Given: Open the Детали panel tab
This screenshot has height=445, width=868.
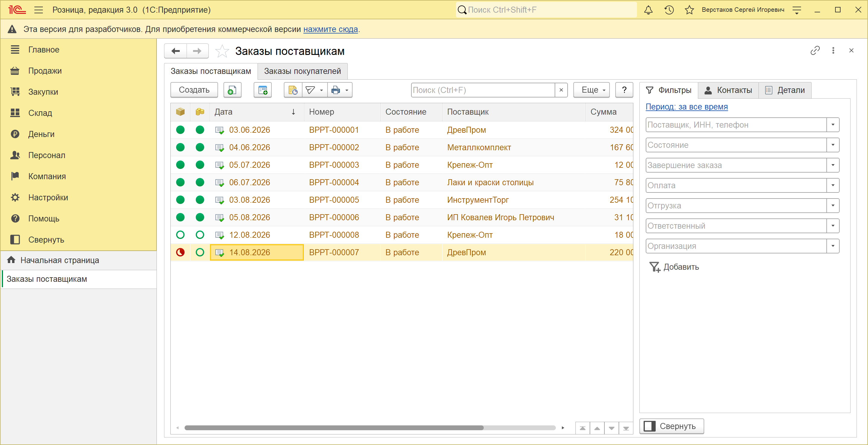Looking at the screenshot, I should pyautogui.click(x=785, y=90).
